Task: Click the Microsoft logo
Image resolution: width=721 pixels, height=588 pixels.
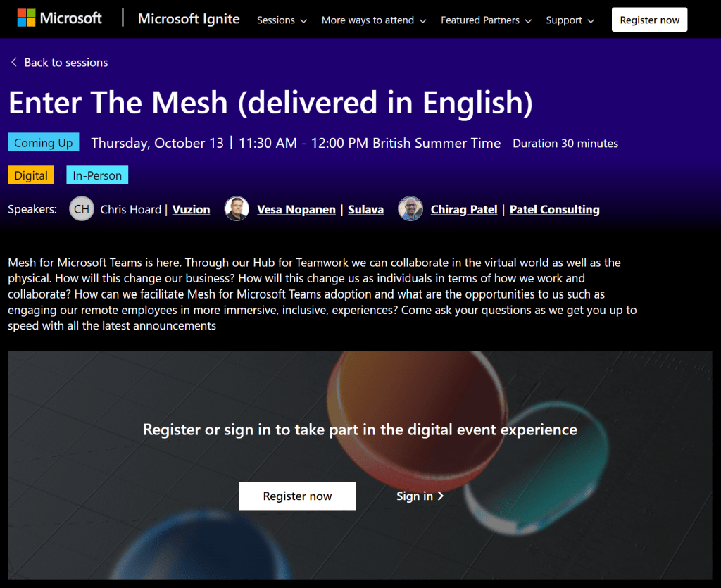Action: pyautogui.click(x=60, y=19)
